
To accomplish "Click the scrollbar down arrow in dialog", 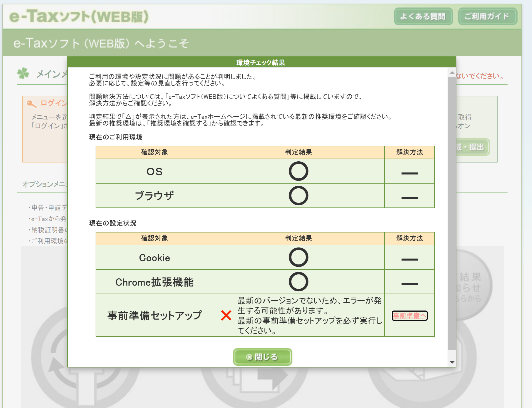I will (452, 362).
